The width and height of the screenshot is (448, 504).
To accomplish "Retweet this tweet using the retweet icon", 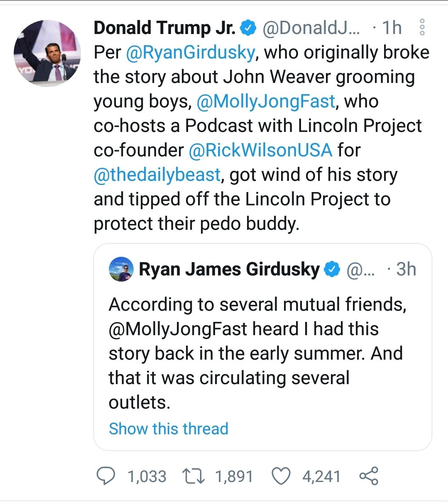I will [194, 476].
